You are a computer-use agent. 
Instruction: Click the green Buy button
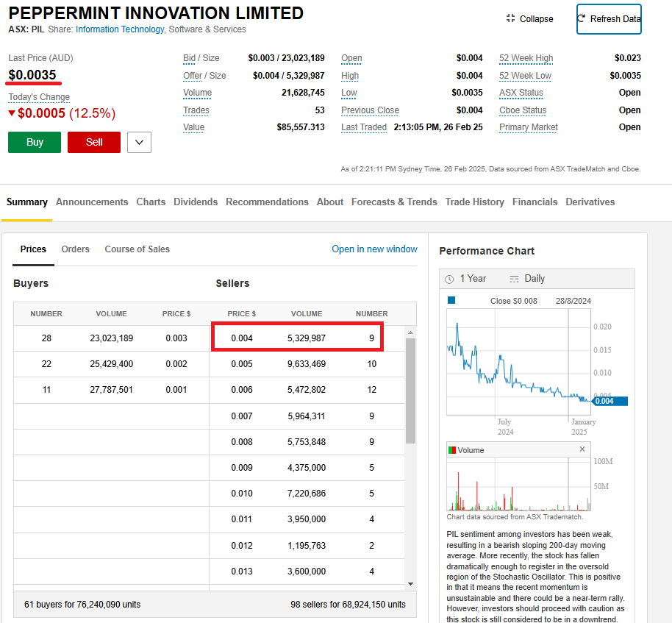35,143
